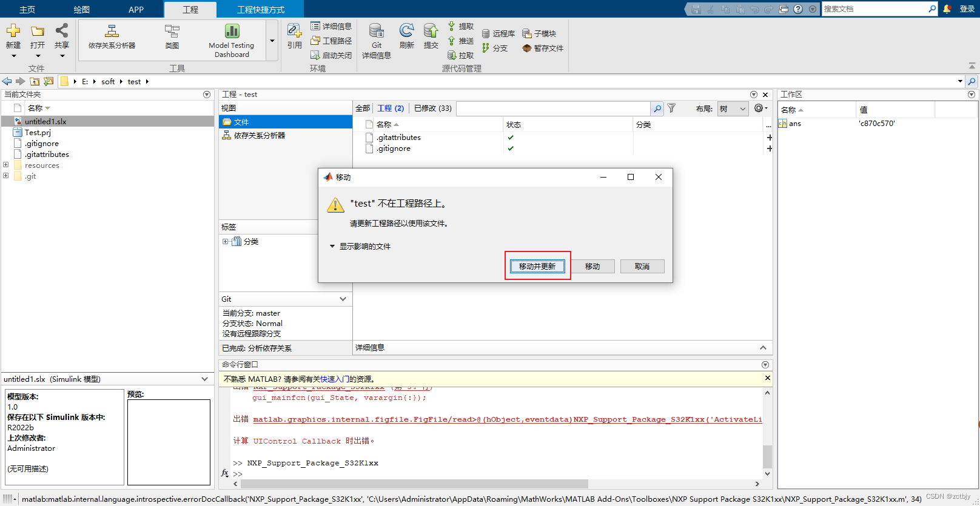Switch to the 工程快捷方式 tab
Viewport: 980px width, 506px height.
pyautogui.click(x=261, y=9)
